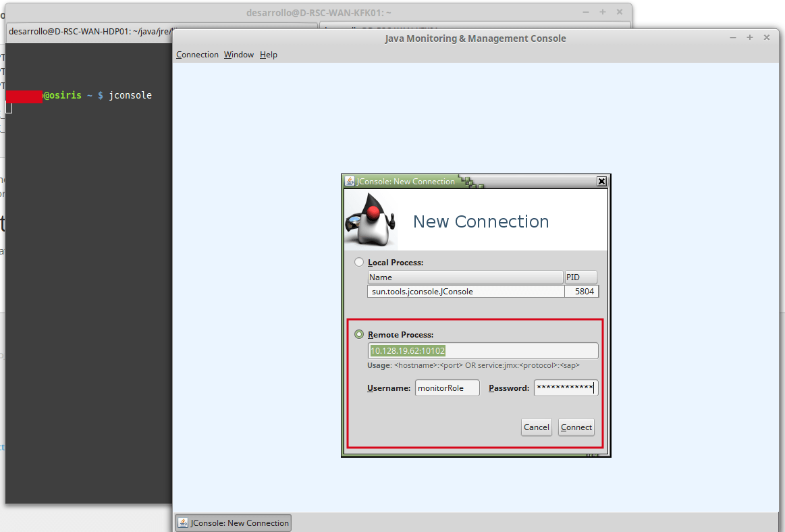The width and height of the screenshot is (785, 532).
Task: Open the Connection menu
Action: [197, 55]
